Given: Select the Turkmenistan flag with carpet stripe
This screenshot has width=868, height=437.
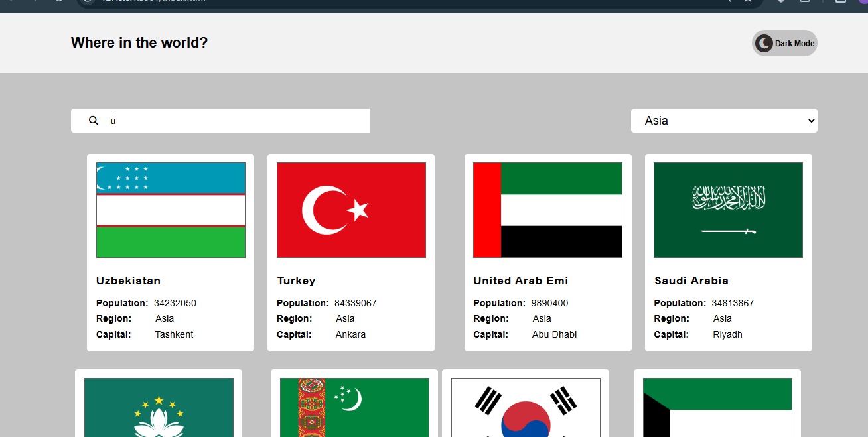Looking at the screenshot, I should tap(354, 407).
